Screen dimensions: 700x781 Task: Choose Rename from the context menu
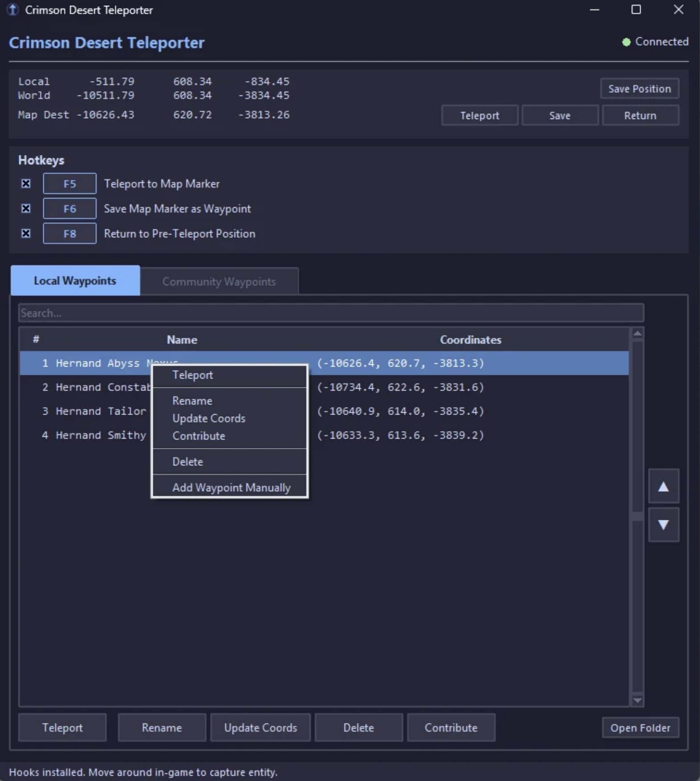click(192, 401)
